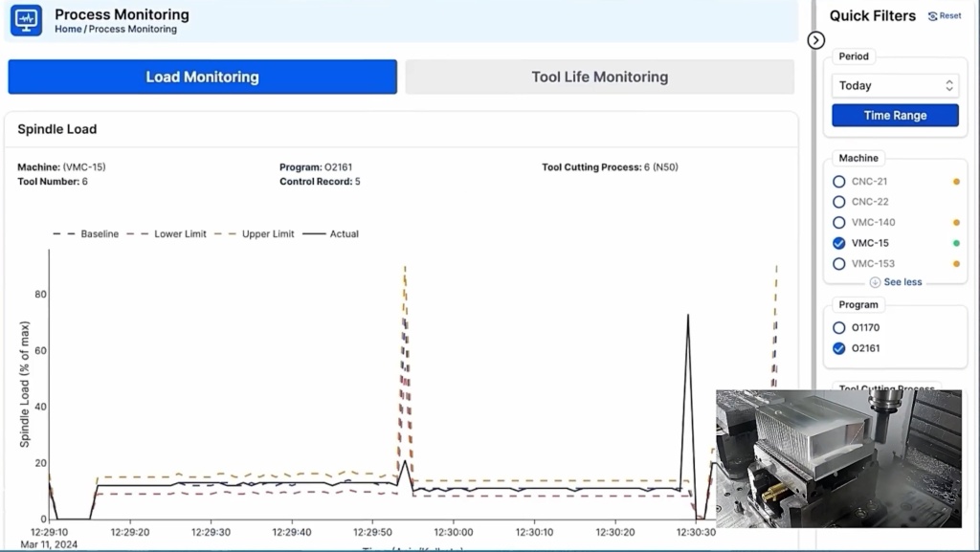Click the orange status dot beside VMC-153
Viewport: 980px width, 552px height.
click(x=956, y=264)
